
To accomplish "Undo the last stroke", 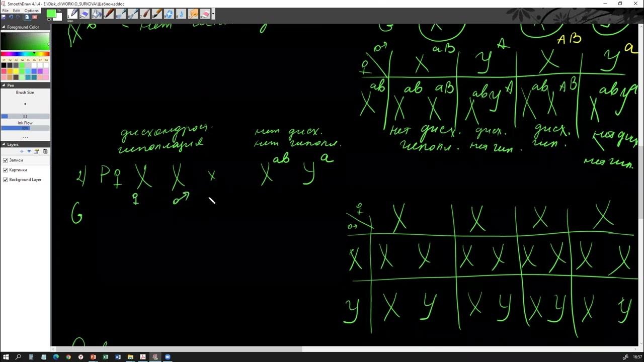I will pyautogui.click(x=11, y=17).
